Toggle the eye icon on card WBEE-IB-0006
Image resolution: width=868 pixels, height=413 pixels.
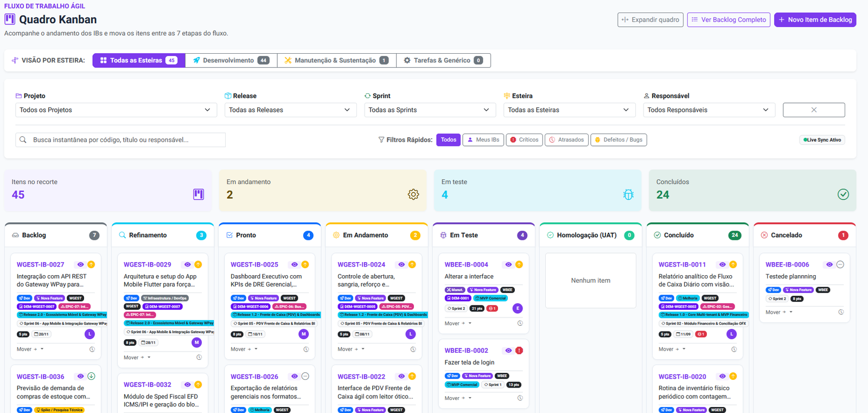pos(829,264)
